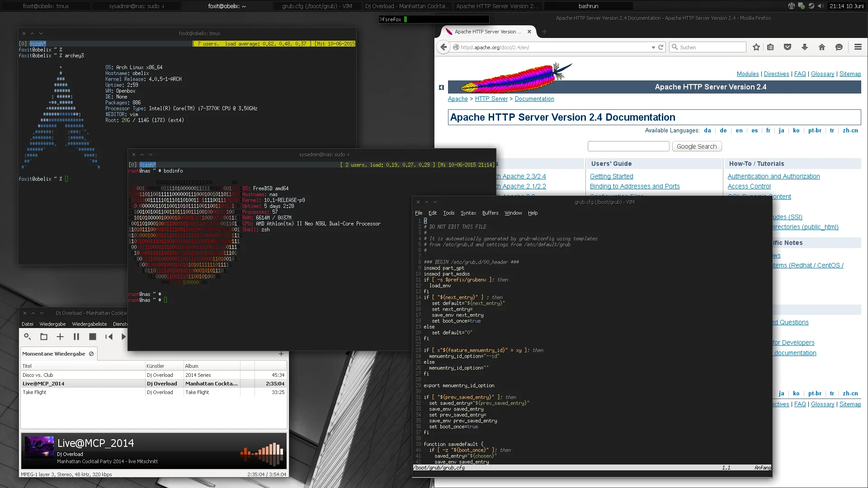
Task: Click the Suchen search field in Firefox
Action: 708,47
